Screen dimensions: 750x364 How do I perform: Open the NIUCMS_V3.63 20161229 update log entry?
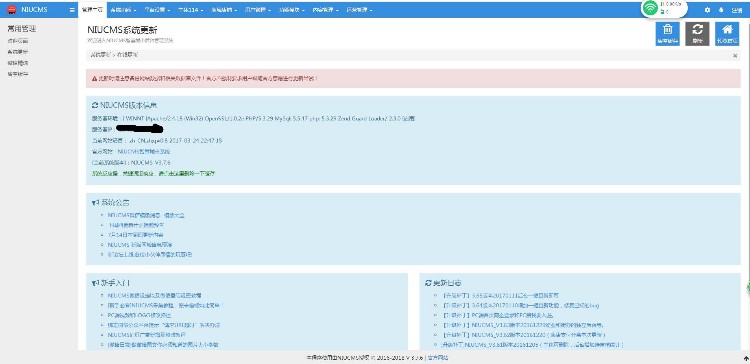(x=523, y=325)
